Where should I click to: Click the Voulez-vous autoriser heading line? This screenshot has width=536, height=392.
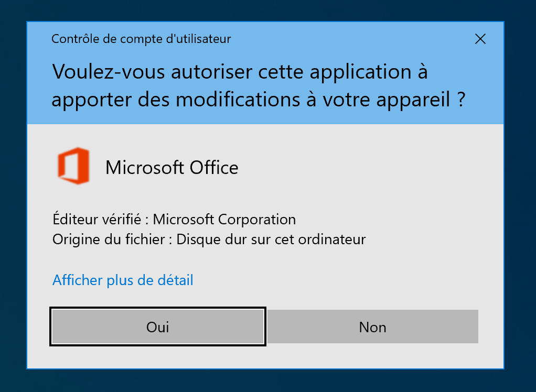pyautogui.click(x=240, y=71)
